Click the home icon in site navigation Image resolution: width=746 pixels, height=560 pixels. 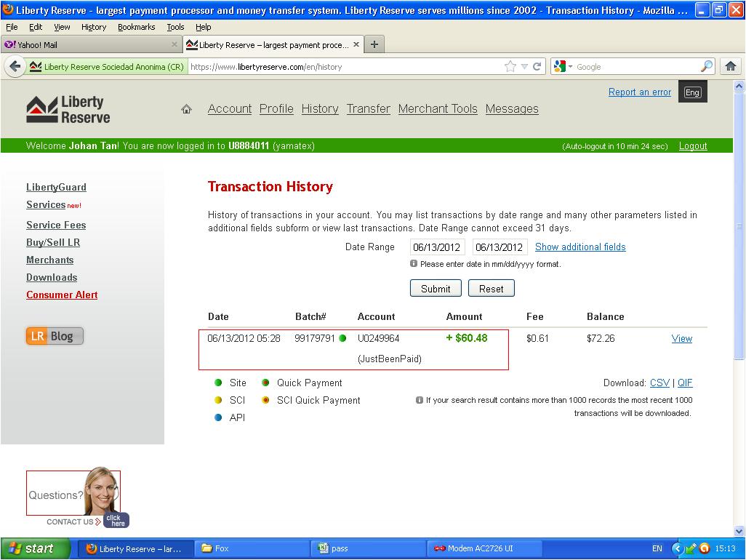[186, 109]
